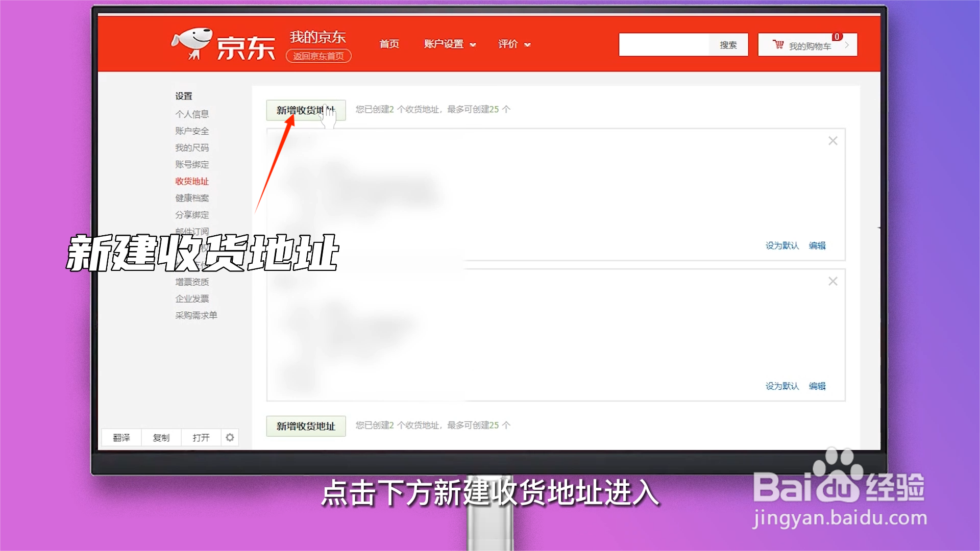Click the cart arrow chevron

847,45
